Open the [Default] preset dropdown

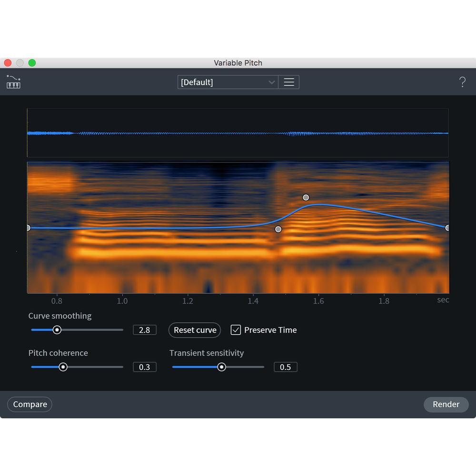tap(224, 82)
